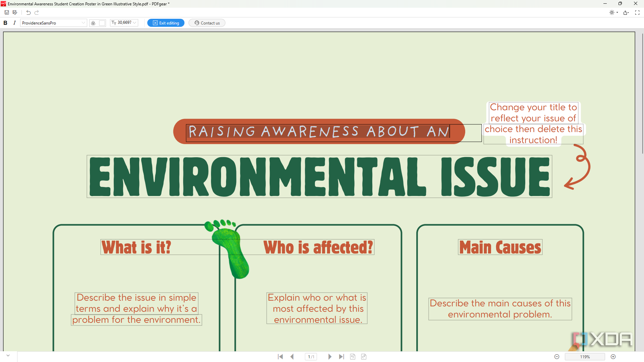Go to the first page
The image size is (644, 362).
point(280,357)
